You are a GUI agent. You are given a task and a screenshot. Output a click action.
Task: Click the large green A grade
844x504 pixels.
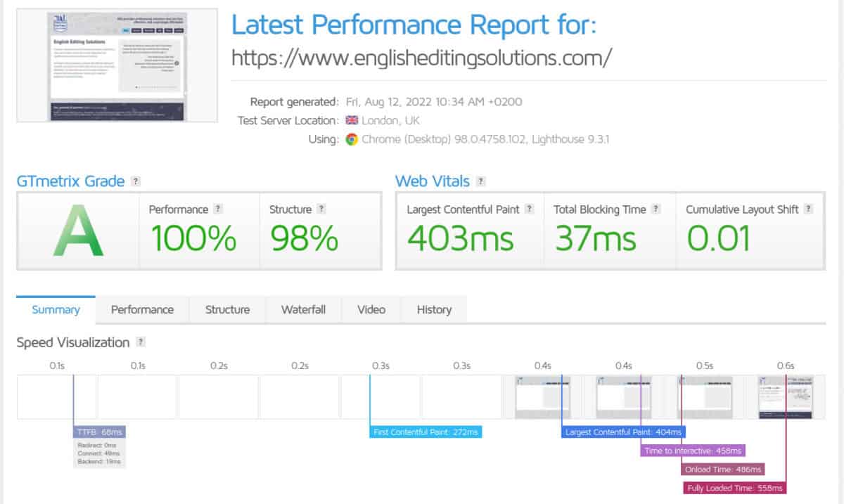pos(78,231)
